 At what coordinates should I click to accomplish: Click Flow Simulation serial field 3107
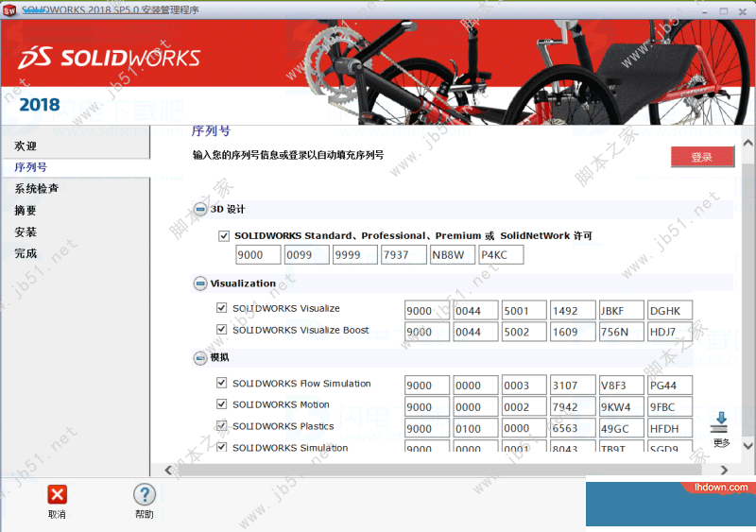pos(573,386)
